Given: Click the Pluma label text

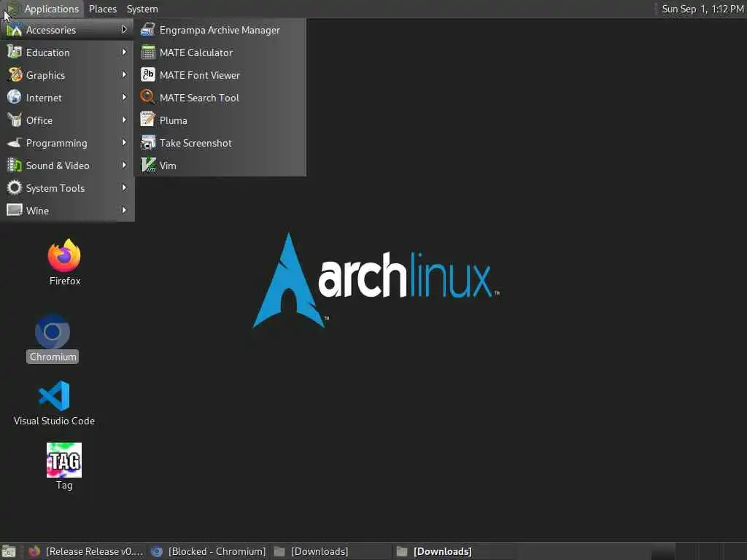Looking at the screenshot, I should click(173, 120).
